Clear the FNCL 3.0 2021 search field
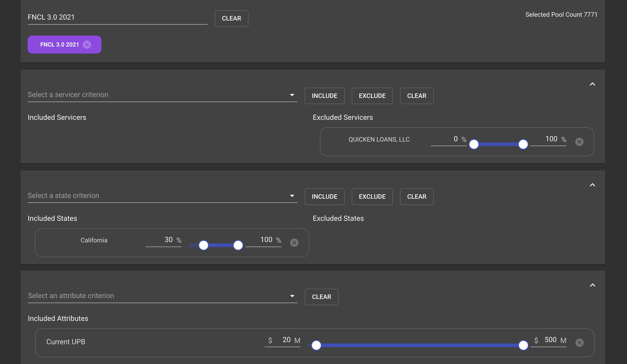The height and width of the screenshot is (364, 627). click(231, 18)
